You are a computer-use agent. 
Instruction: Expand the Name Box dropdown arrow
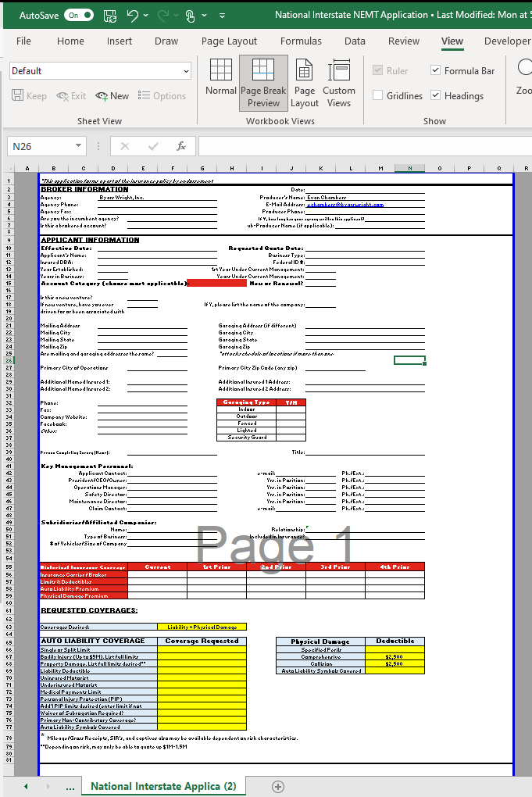pyautogui.click(x=78, y=146)
